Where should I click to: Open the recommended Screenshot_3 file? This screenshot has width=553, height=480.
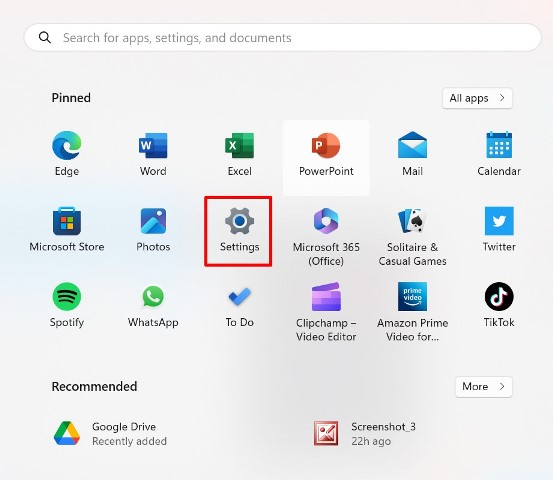(x=365, y=433)
